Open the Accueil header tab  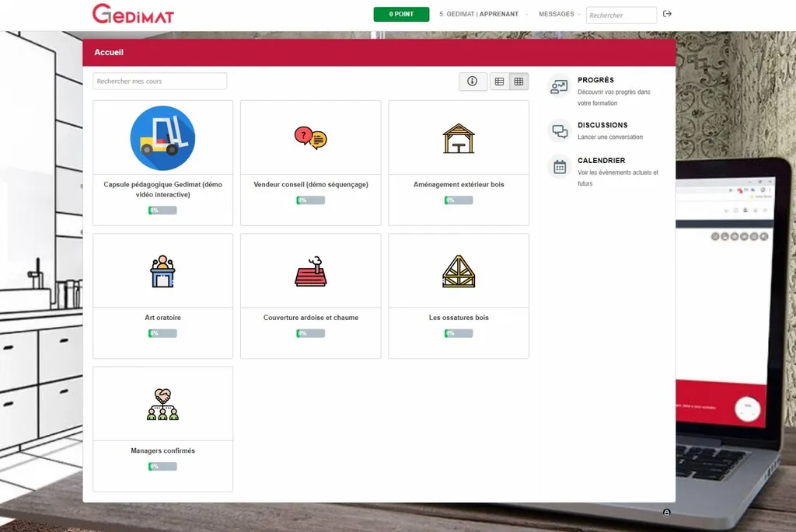point(109,52)
